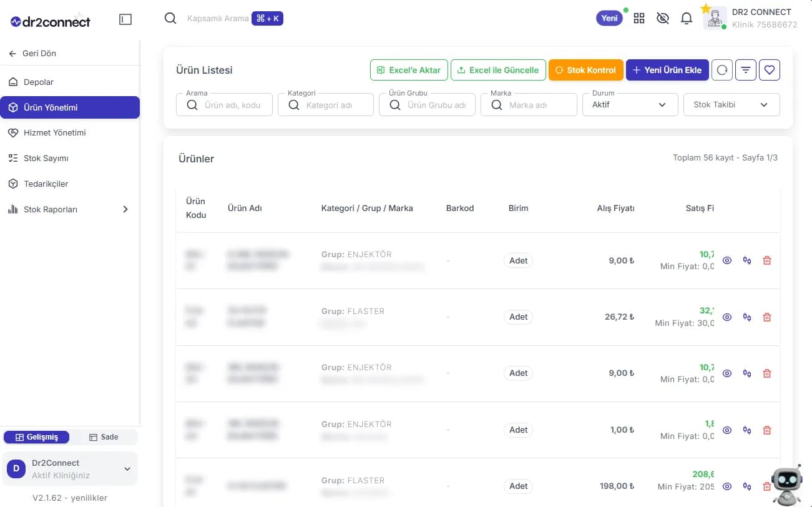Open Tedarikçiler in the sidebar
This screenshot has height=507, width=812.
point(70,184)
